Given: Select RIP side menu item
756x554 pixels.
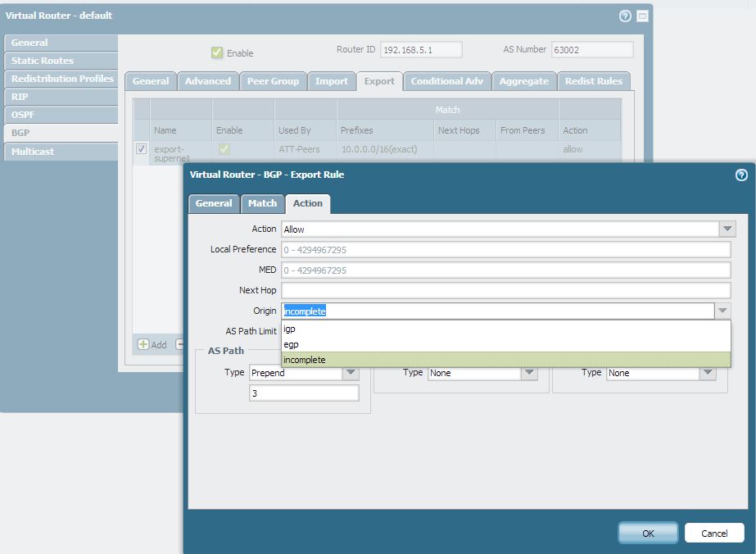Looking at the screenshot, I should (x=61, y=97).
